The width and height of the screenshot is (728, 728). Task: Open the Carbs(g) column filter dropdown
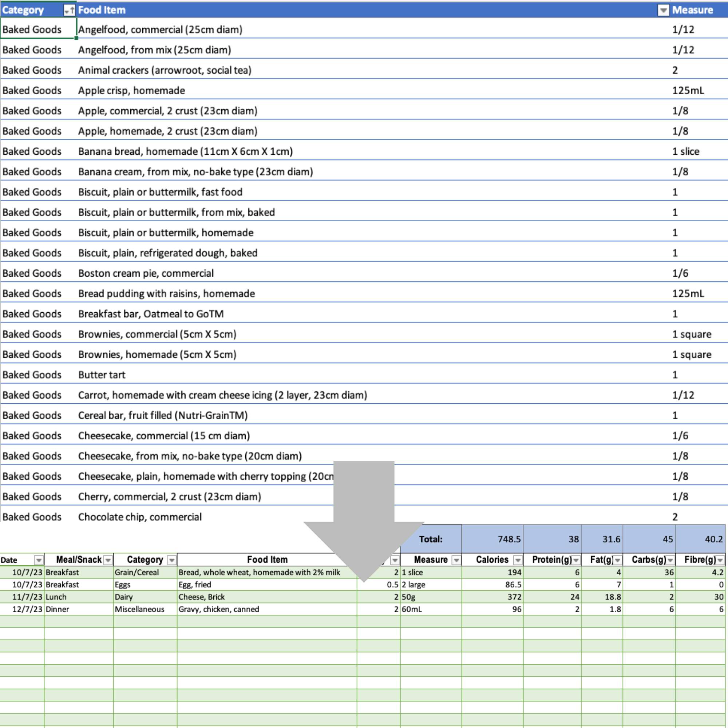tap(670, 560)
